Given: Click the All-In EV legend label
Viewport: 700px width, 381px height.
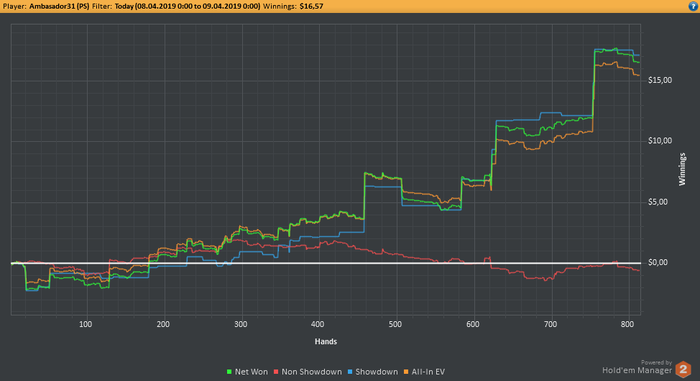Looking at the screenshot, I should pos(428,372).
